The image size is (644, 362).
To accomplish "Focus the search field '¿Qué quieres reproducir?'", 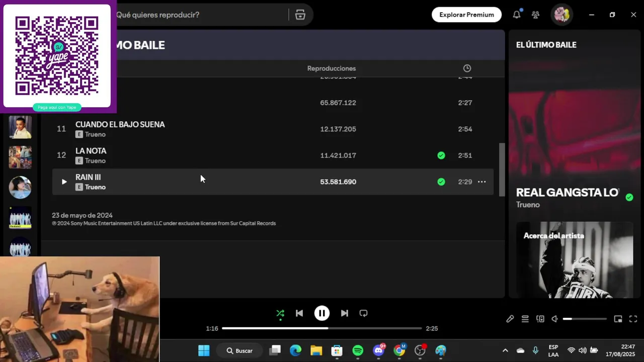I will (x=201, y=15).
